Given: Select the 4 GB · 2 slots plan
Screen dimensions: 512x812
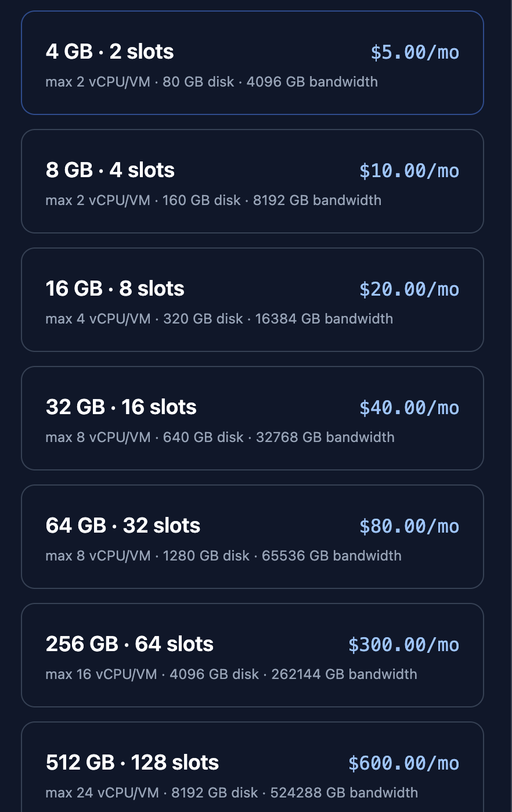Looking at the screenshot, I should (253, 63).
